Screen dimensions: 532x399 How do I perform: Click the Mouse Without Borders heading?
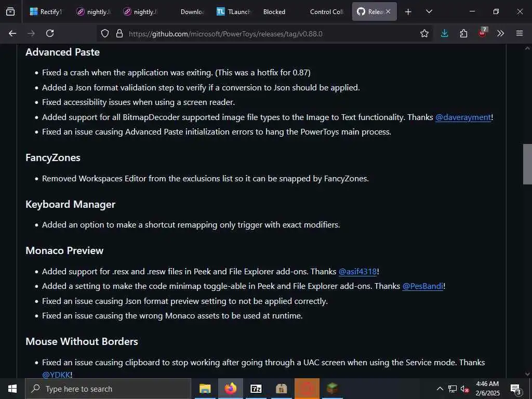82,341
